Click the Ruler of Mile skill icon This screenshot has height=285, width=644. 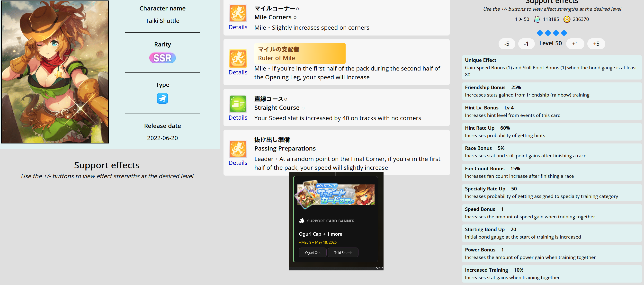point(238,58)
